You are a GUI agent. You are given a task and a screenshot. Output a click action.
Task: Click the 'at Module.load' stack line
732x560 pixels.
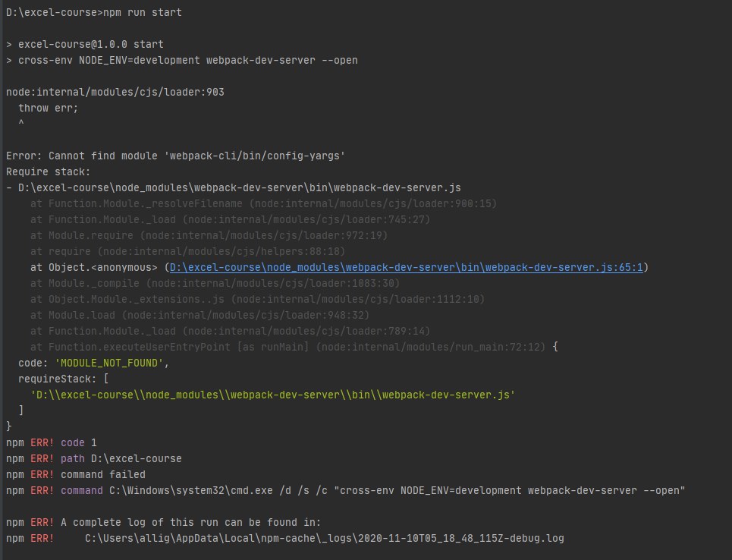point(199,315)
